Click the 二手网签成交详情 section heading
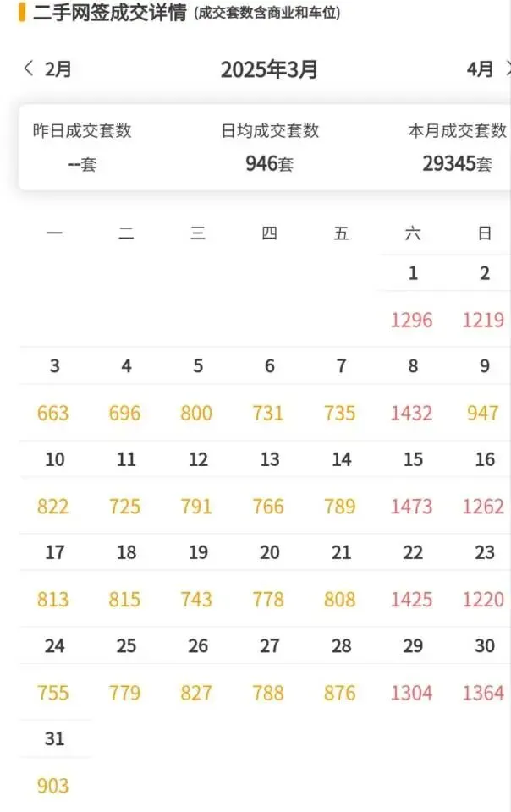 coord(110,13)
